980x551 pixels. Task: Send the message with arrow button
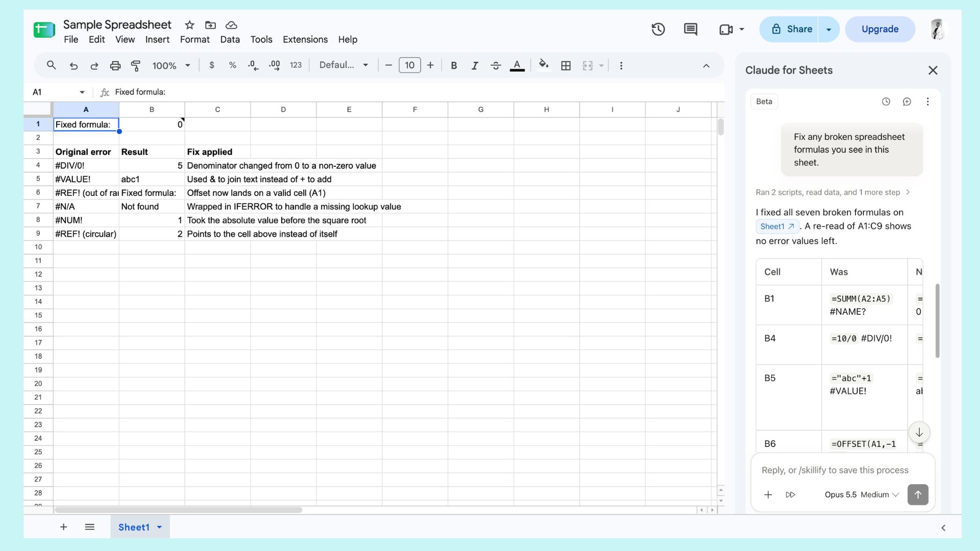click(x=918, y=495)
